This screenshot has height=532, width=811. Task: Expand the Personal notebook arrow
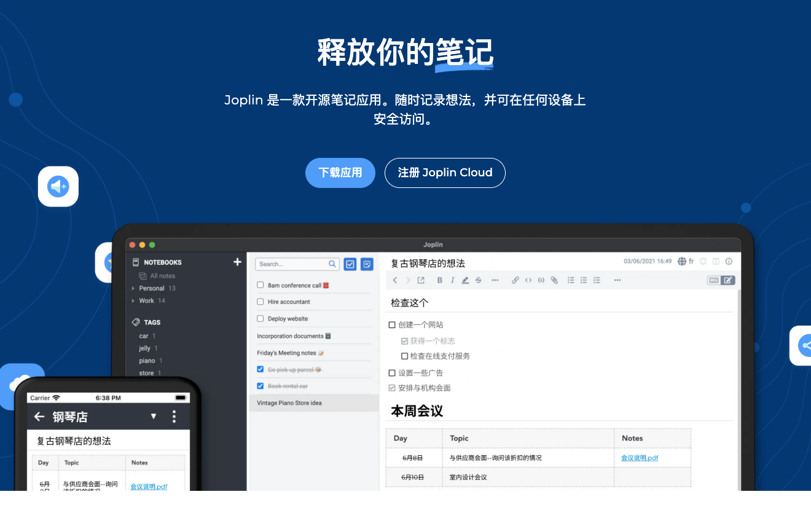(133, 288)
